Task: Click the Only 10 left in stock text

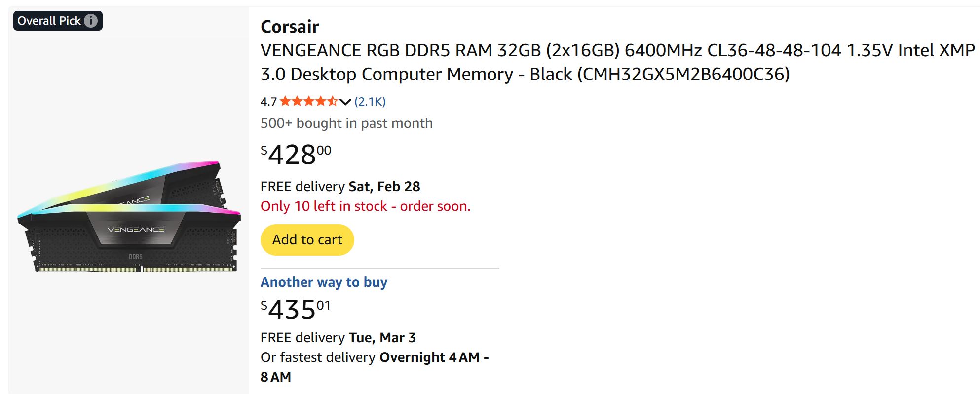Action: 366,206
